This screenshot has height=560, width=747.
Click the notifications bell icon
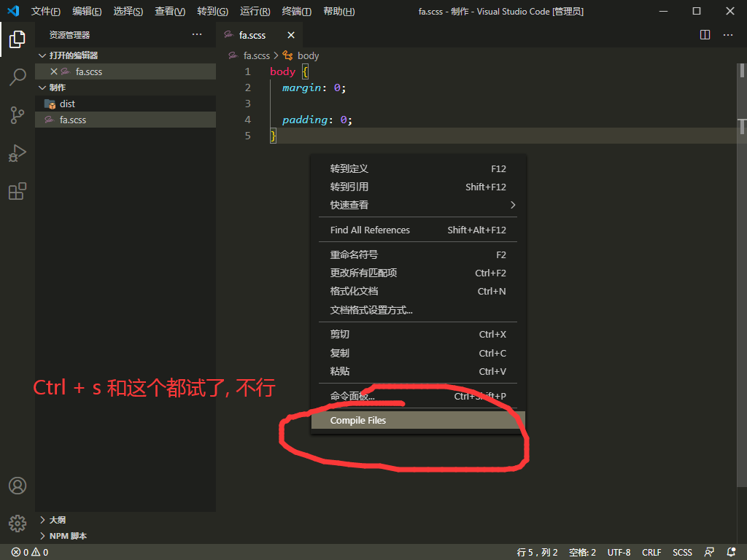click(x=732, y=553)
